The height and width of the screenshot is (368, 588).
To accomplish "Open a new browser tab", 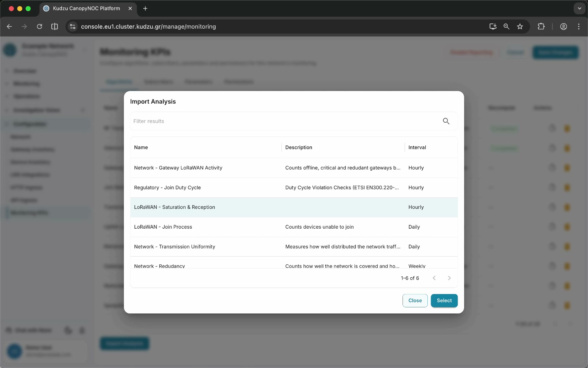I will (145, 9).
